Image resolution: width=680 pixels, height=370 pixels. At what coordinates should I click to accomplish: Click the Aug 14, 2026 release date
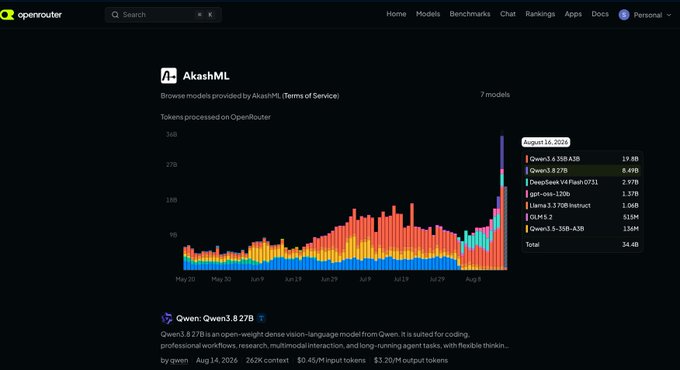coord(217,360)
